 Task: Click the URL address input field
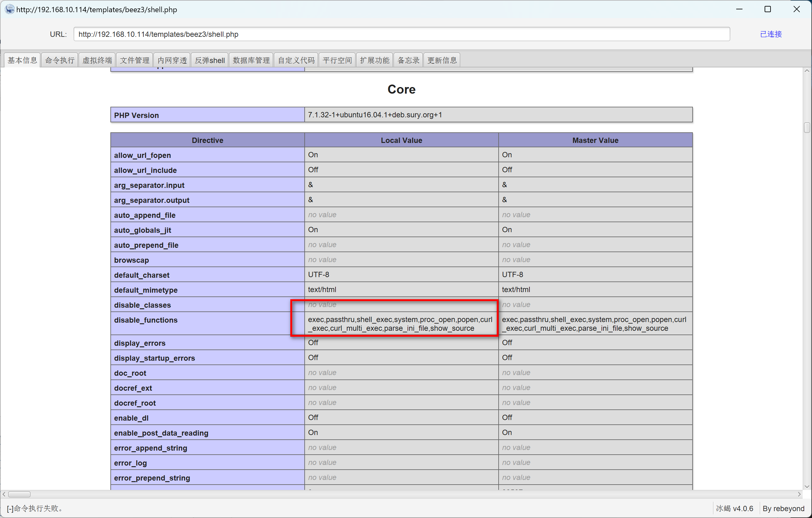[x=401, y=34]
